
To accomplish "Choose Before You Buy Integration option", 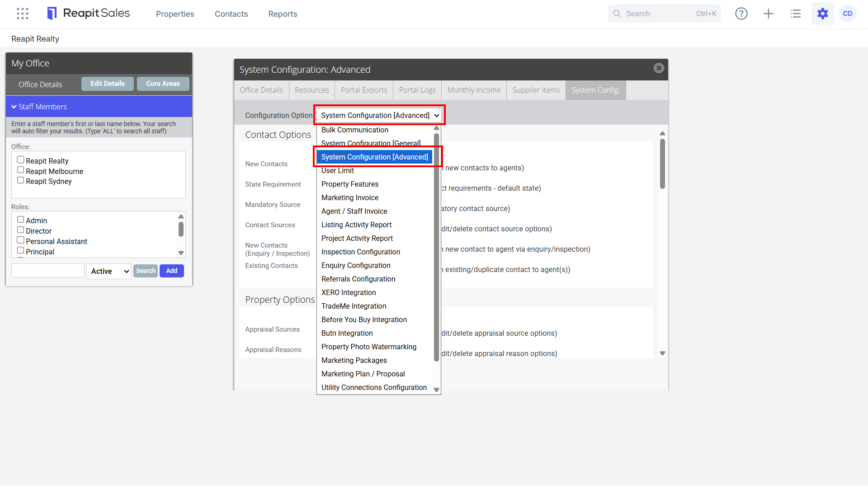I will pos(375,319).
